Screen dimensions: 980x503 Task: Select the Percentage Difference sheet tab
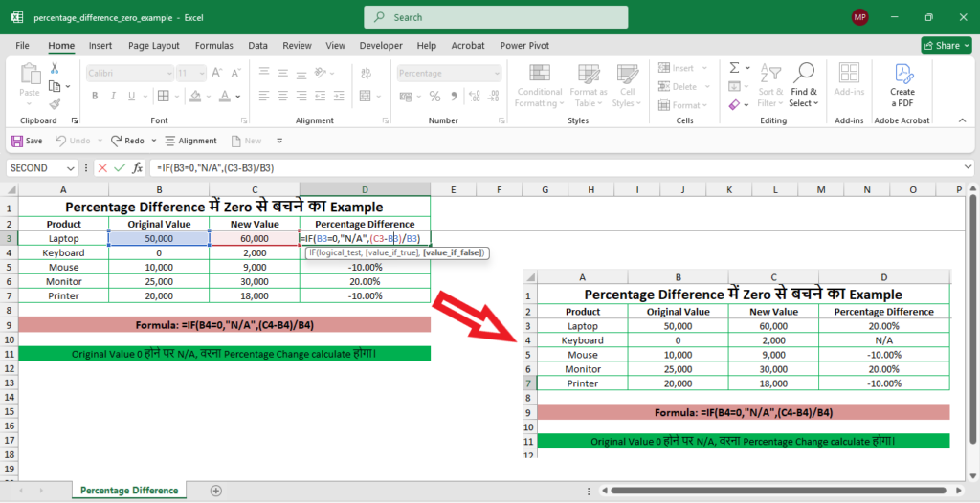coord(129,491)
